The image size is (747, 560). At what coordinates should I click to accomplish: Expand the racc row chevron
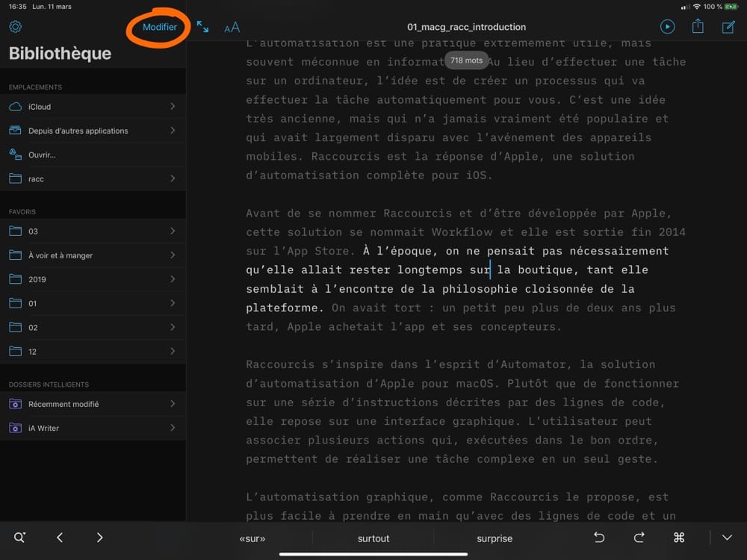coord(173,178)
